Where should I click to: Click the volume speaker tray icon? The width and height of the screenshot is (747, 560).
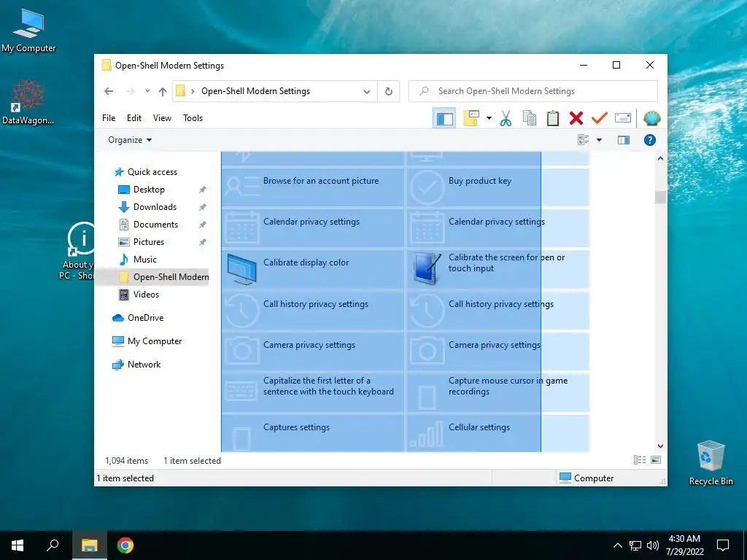(x=653, y=545)
